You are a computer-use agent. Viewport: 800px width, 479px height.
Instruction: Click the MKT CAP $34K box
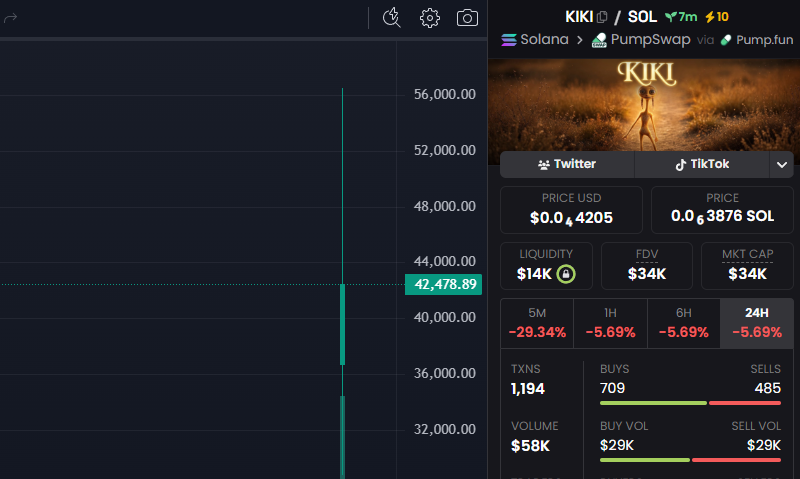tap(747, 266)
